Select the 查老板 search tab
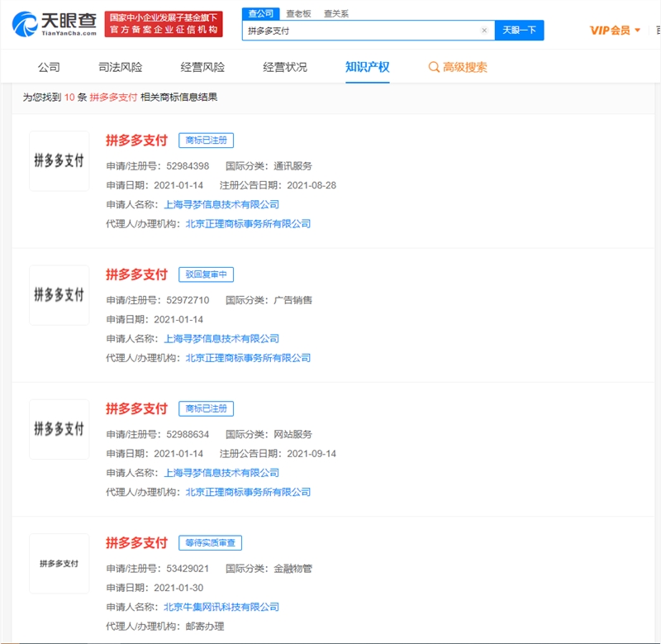661x644 pixels. (299, 13)
